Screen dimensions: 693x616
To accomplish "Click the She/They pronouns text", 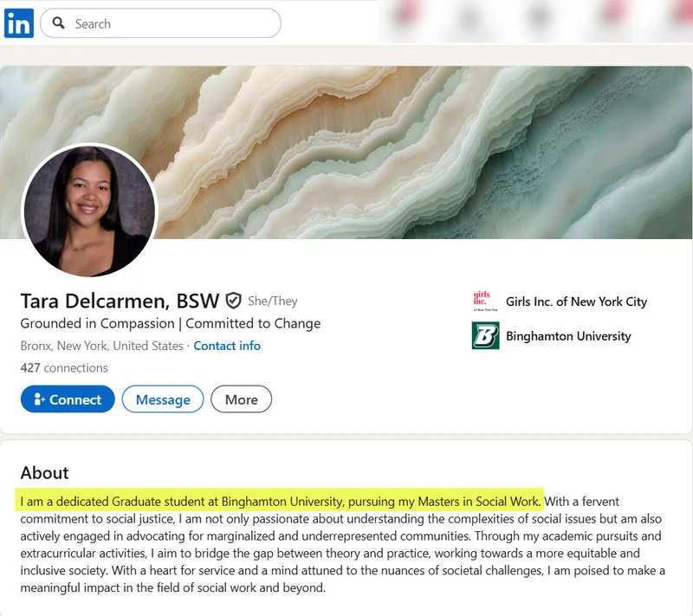I will coord(273,301).
